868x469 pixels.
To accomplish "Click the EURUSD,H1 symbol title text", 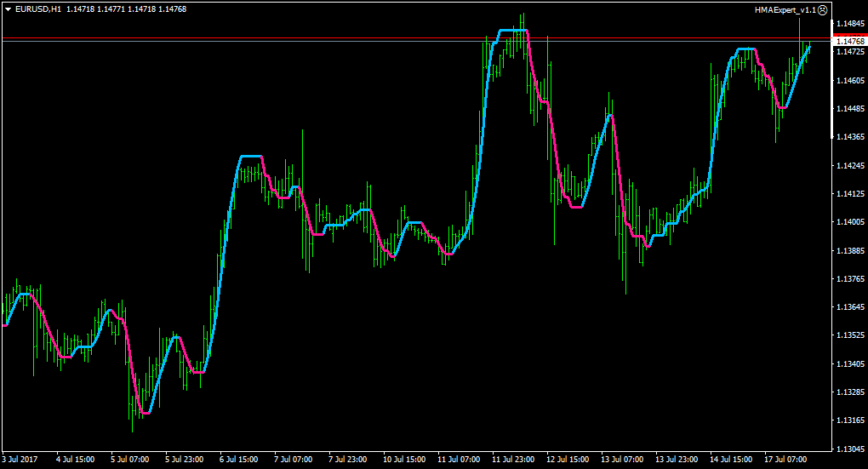I will coord(38,9).
